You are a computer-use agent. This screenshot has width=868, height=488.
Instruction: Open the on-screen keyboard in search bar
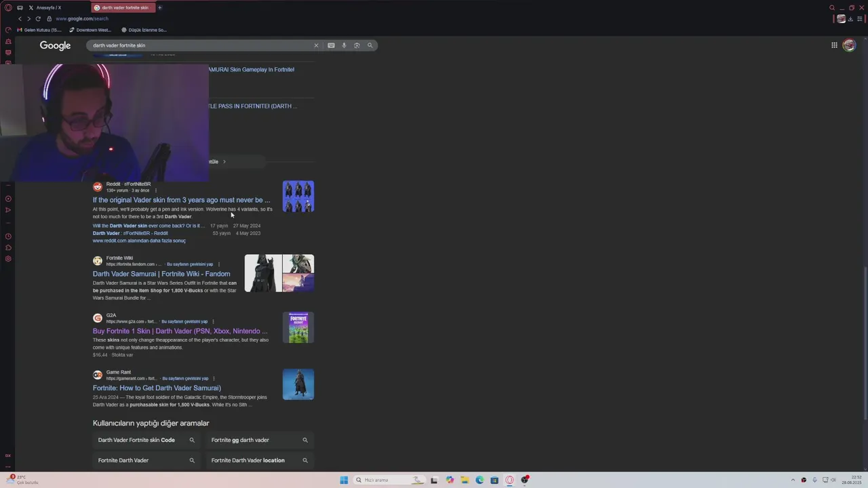pyautogui.click(x=331, y=45)
